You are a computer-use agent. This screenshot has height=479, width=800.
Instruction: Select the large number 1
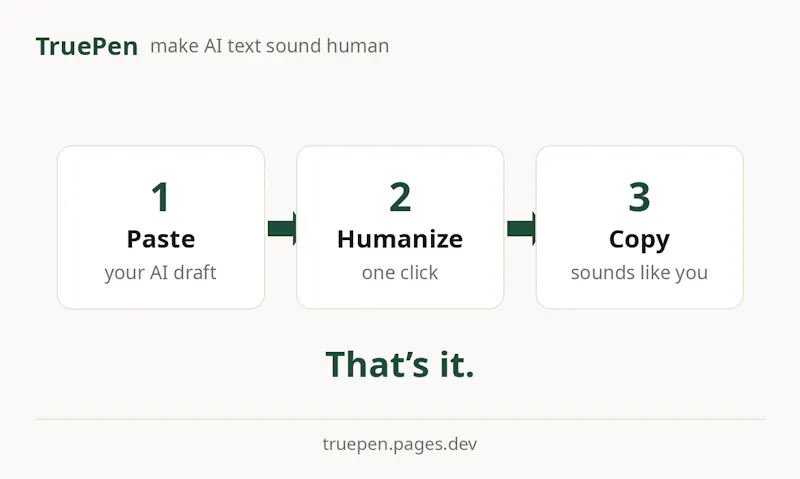161,197
